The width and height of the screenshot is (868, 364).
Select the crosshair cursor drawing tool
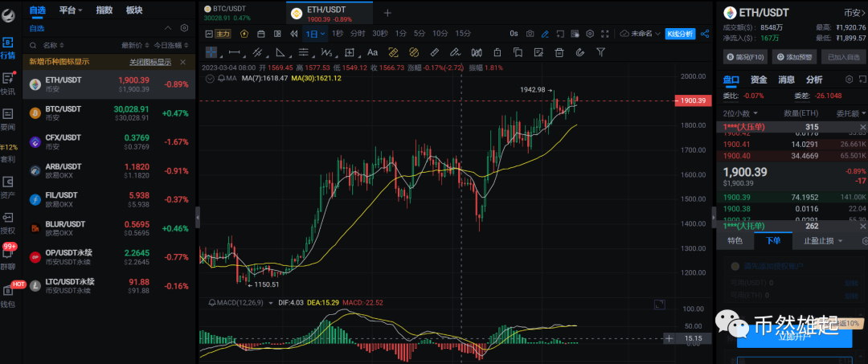(x=211, y=52)
